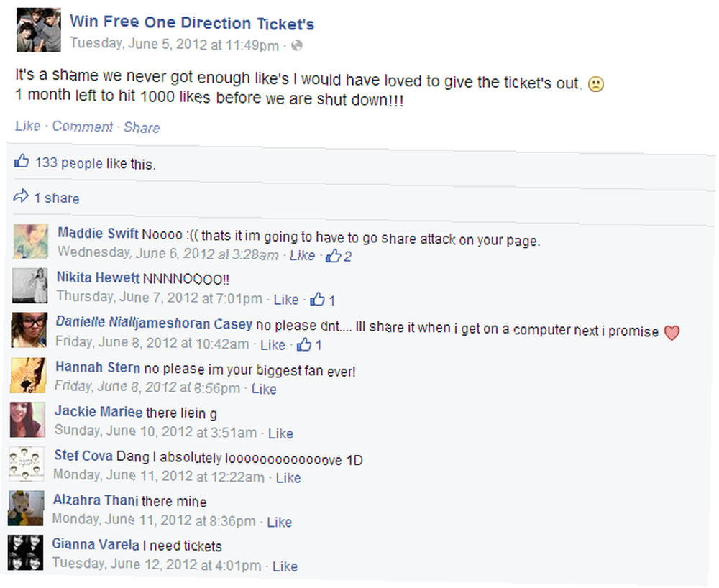Click the globe public audience icon
Image resolution: width=719 pixels, height=588 pixels.
pos(297,45)
